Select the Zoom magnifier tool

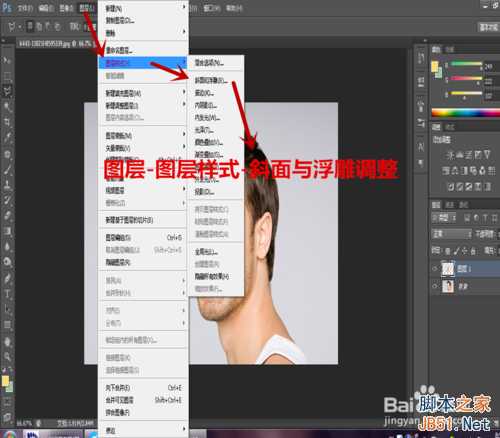coord(7,357)
